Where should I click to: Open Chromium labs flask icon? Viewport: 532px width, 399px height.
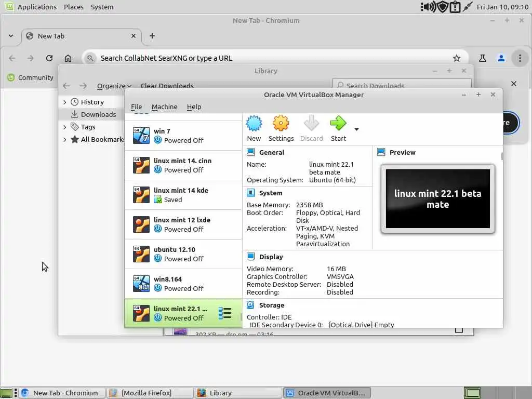pos(483,58)
